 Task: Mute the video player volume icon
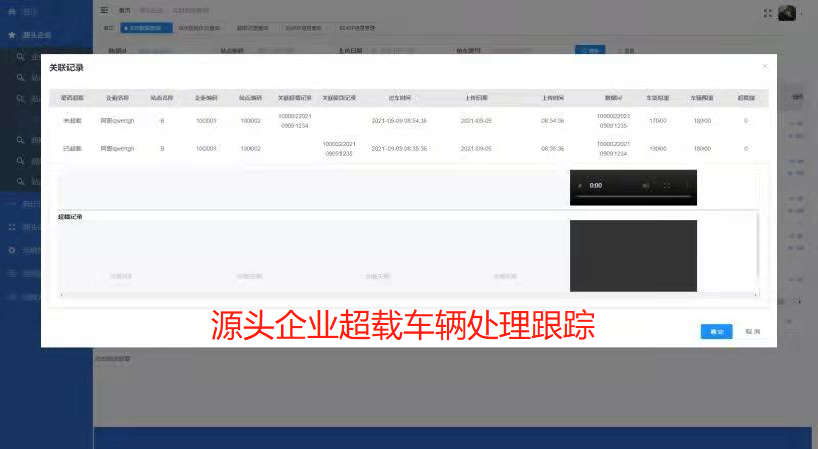[646, 186]
